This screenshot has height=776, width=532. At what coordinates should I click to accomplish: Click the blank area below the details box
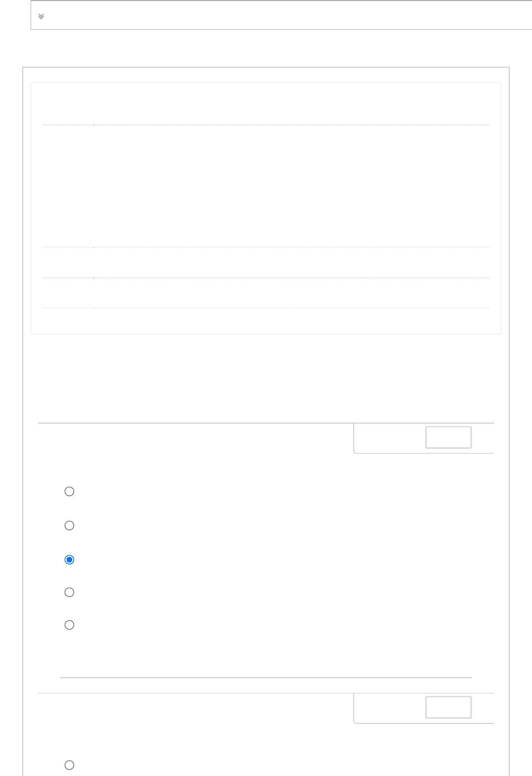[266, 378]
